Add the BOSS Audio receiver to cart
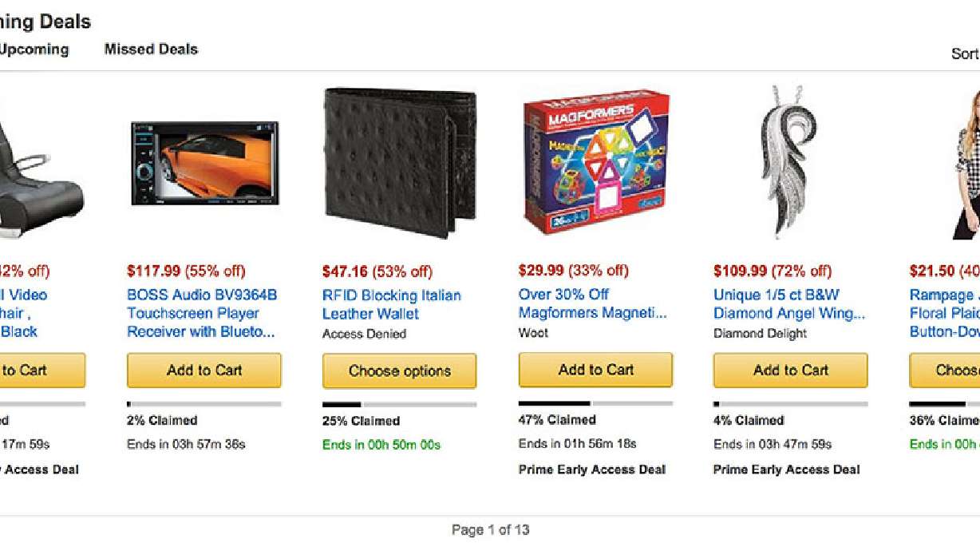This screenshot has height=551, width=980. tap(204, 370)
